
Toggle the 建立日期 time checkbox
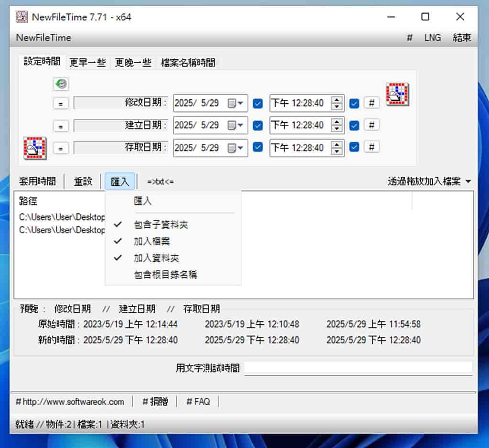pyautogui.click(x=354, y=125)
